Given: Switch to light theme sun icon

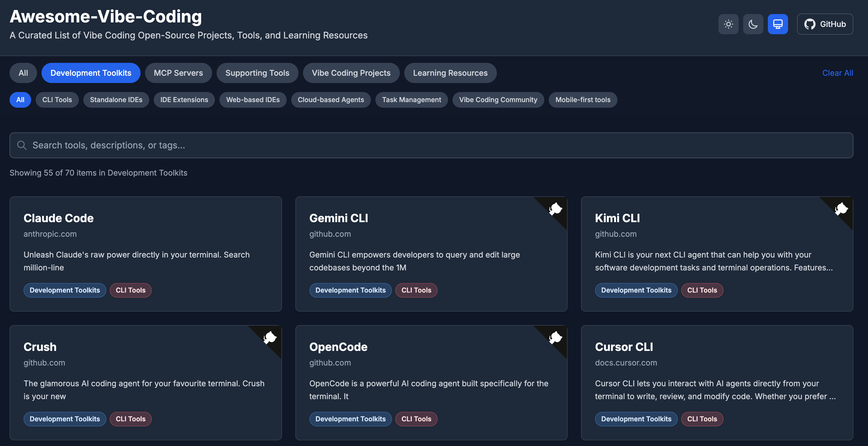Looking at the screenshot, I should coord(728,24).
